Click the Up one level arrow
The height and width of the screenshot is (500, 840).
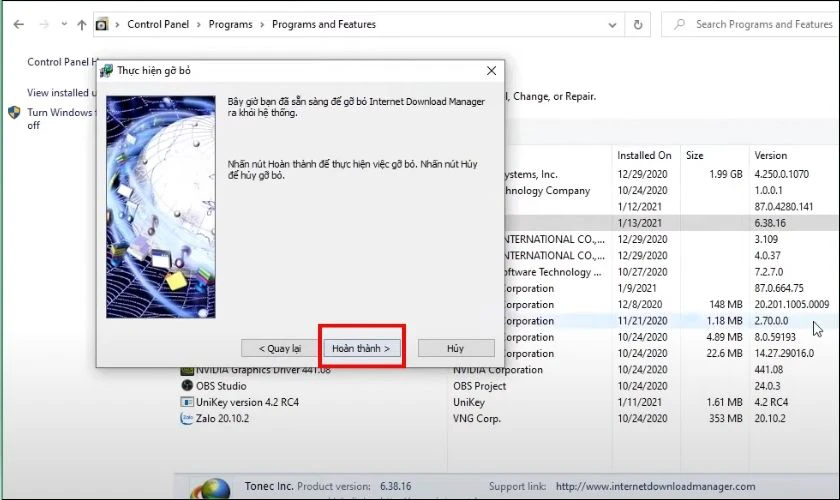click(x=82, y=24)
